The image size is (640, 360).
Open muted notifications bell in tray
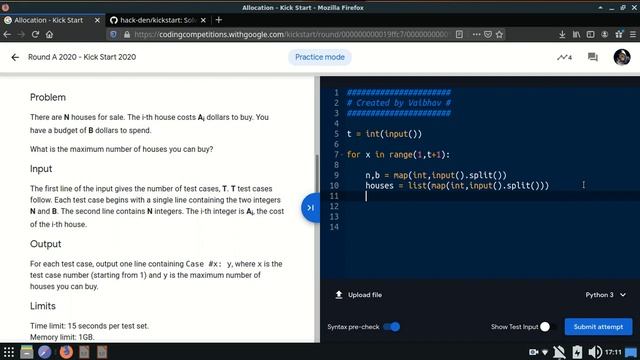(x=559, y=352)
